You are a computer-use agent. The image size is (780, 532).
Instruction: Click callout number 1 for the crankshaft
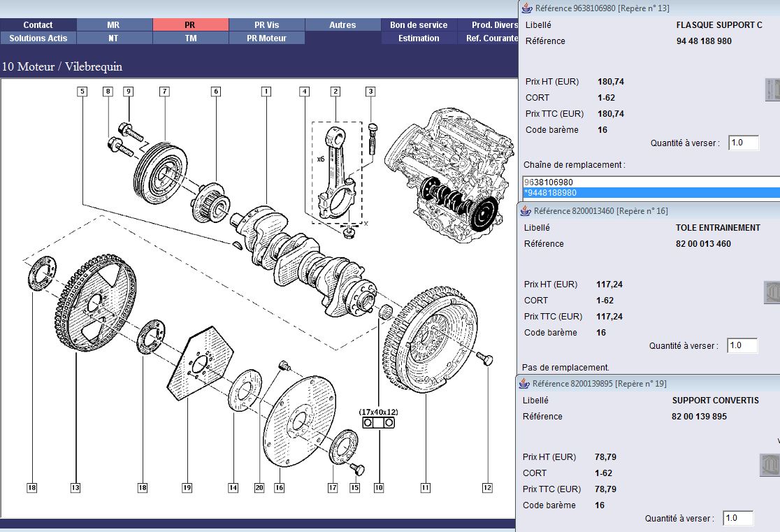pos(266,91)
